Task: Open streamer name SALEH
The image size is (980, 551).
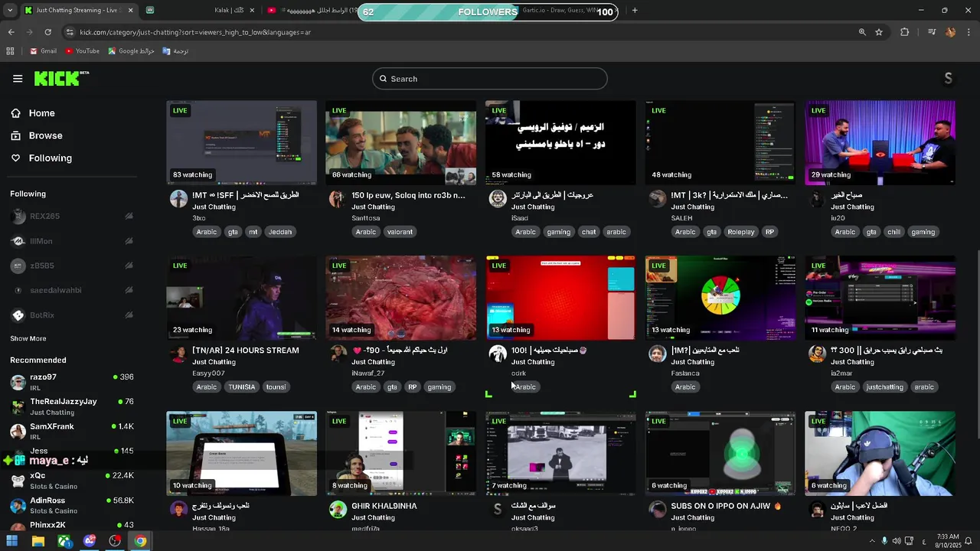Action: [681, 218]
